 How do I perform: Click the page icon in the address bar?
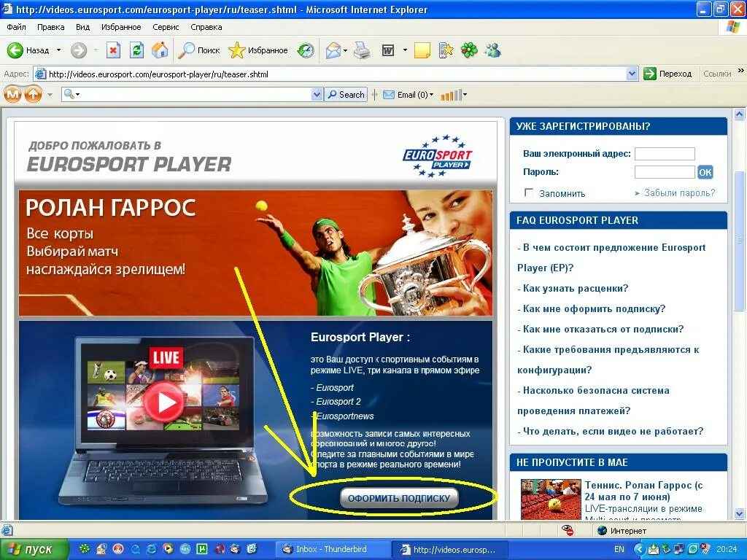(41, 74)
